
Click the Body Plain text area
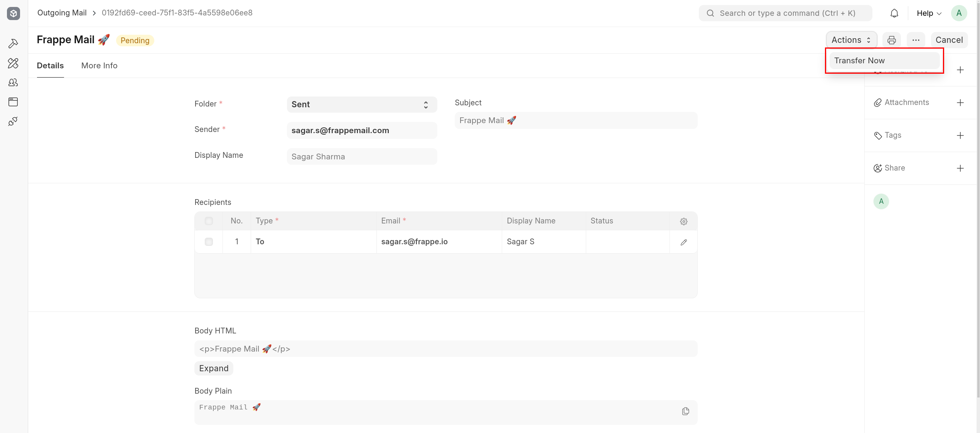[x=446, y=412]
